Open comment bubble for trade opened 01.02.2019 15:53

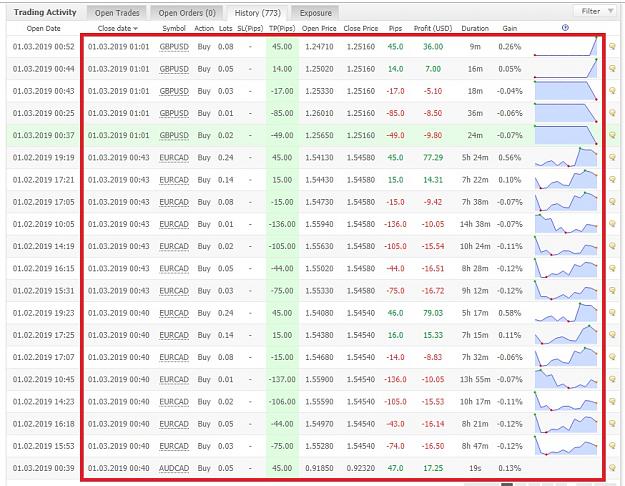(613, 446)
